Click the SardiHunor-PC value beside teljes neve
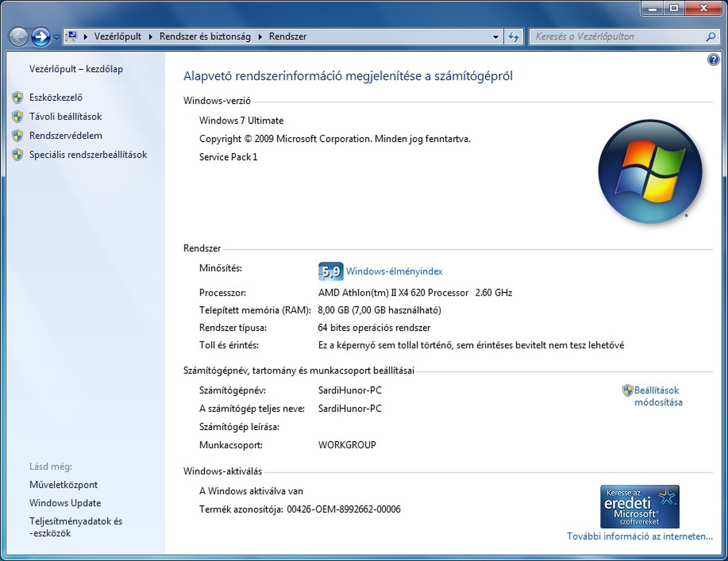Image resolution: width=728 pixels, height=561 pixels. [x=350, y=409]
